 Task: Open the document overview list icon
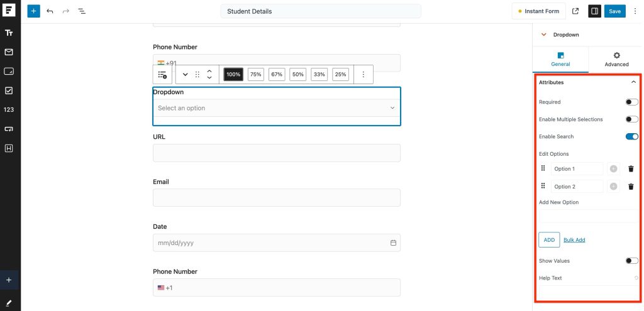coord(82,11)
